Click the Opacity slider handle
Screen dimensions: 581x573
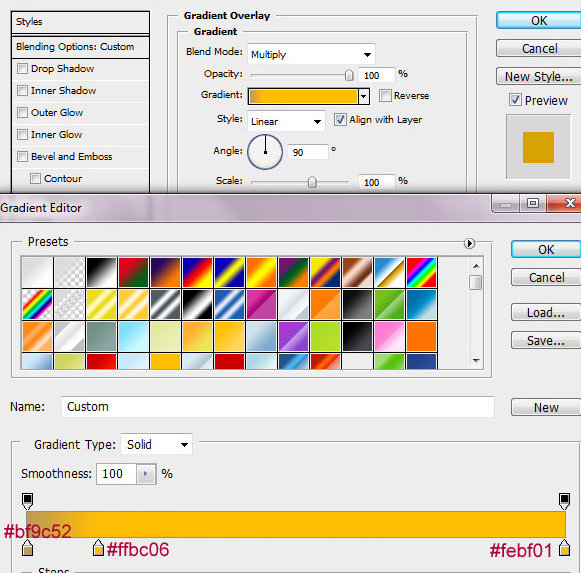pyautogui.click(x=349, y=75)
